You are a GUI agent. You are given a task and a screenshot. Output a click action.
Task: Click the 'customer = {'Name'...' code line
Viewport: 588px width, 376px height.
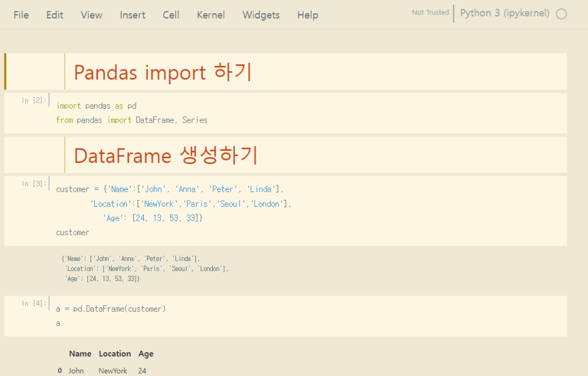[x=170, y=189]
